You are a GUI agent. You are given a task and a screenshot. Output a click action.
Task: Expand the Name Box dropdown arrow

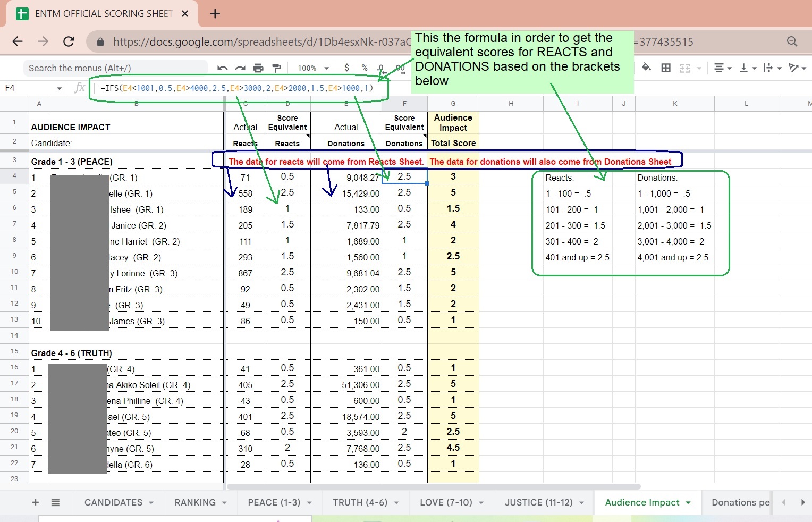59,88
